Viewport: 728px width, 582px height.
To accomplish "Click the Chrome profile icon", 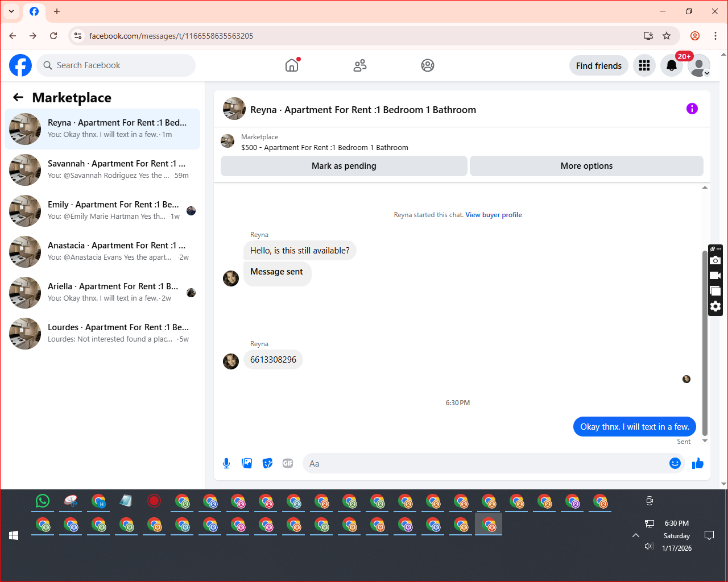I will point(695,36).
